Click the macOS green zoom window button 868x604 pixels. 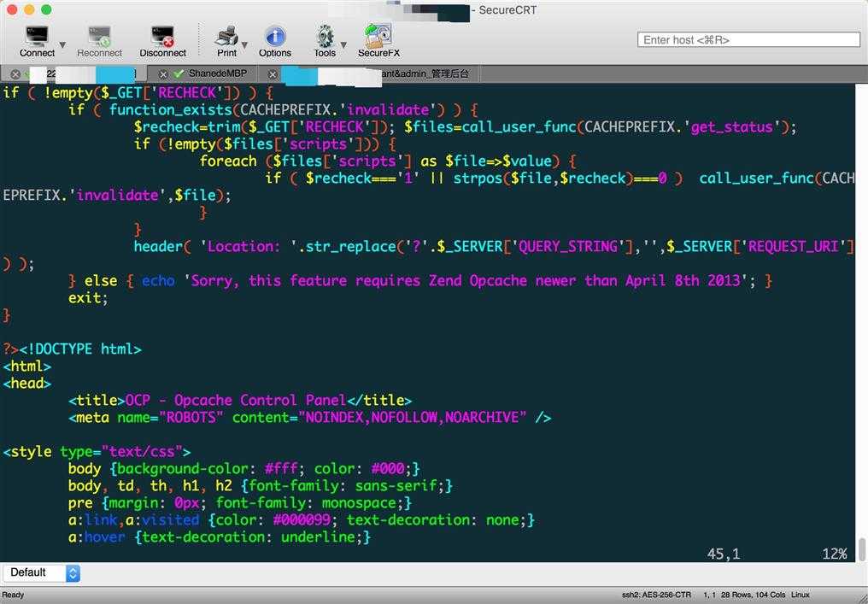point(46,9)
